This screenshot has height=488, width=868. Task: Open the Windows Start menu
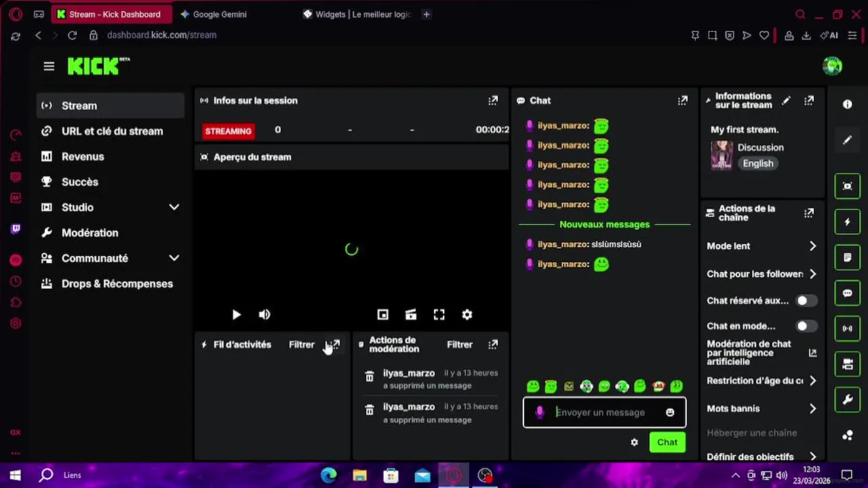point(15,475)
